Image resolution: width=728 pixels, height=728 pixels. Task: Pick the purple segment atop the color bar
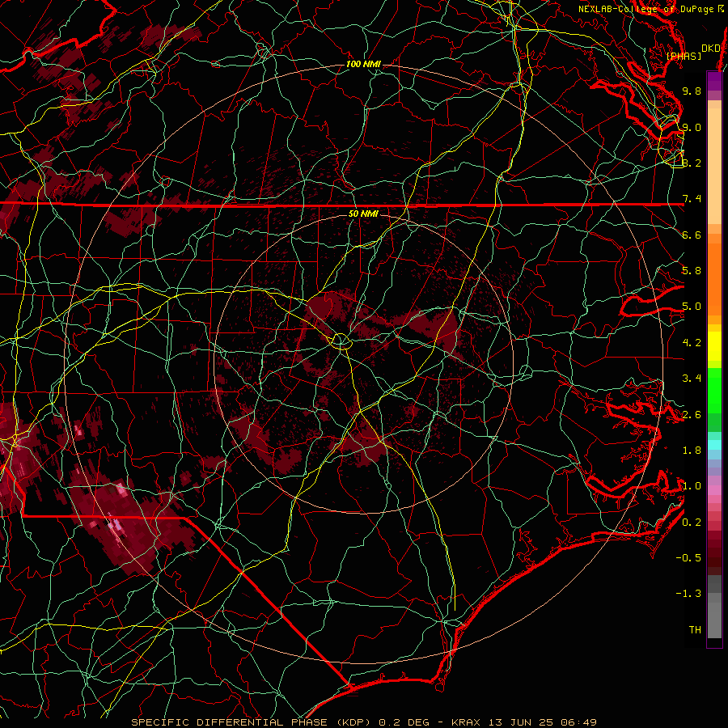714,81
